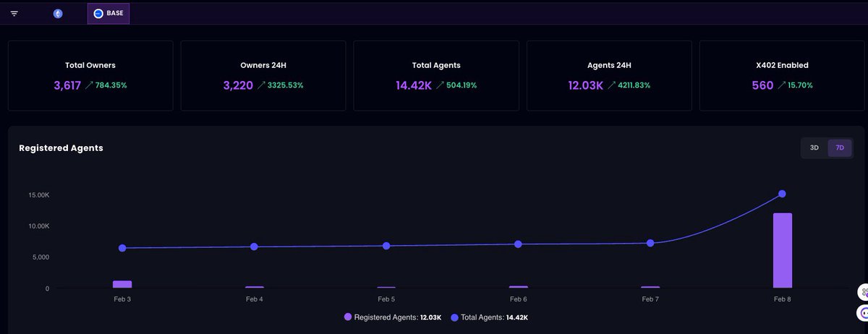Click the Total Owners value 3,617
The height and width of the screenshot is (334, 868).
(x=67, y=85)
